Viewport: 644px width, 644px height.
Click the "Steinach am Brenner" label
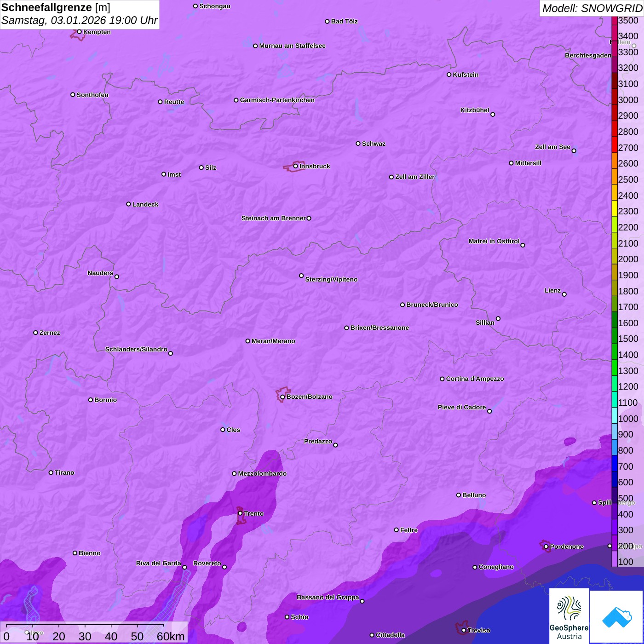(274, 218)
